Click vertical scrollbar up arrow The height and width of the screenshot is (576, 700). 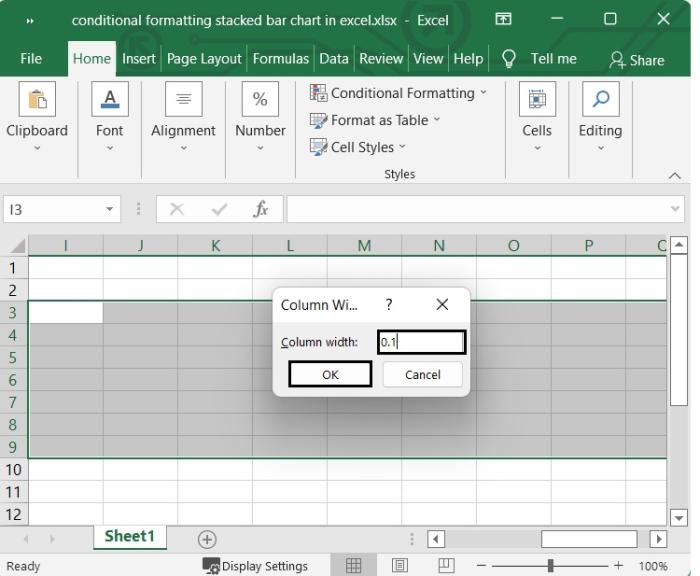[x=679, y=245]
